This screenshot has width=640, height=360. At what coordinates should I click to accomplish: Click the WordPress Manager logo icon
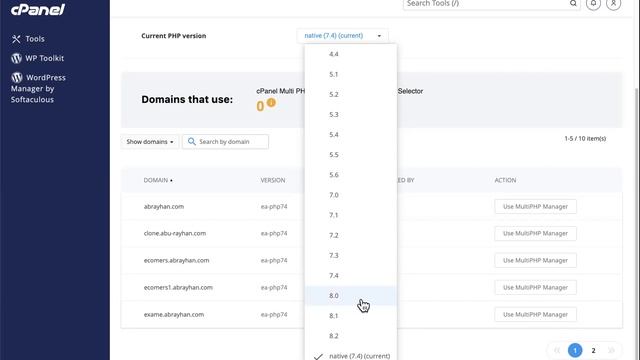coord(17,77)
